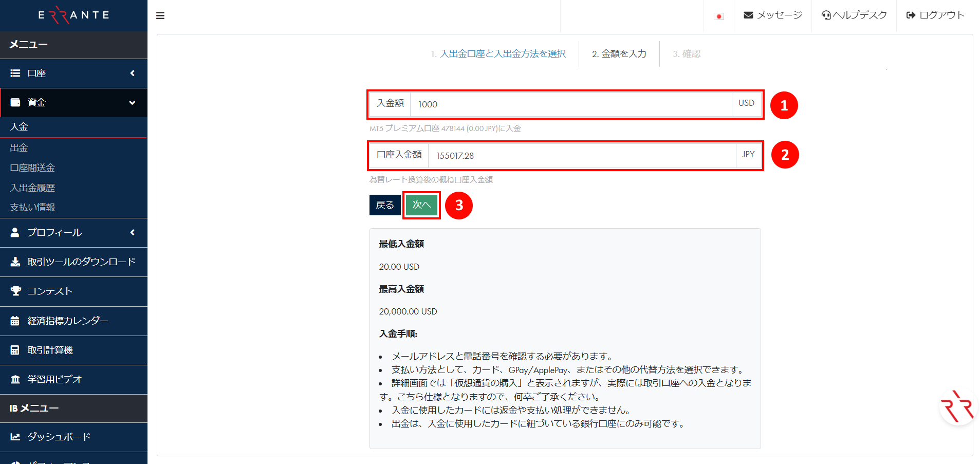Open the 学習用ビデオ videos icon
The image size is (980, 464).
[15, 379]
